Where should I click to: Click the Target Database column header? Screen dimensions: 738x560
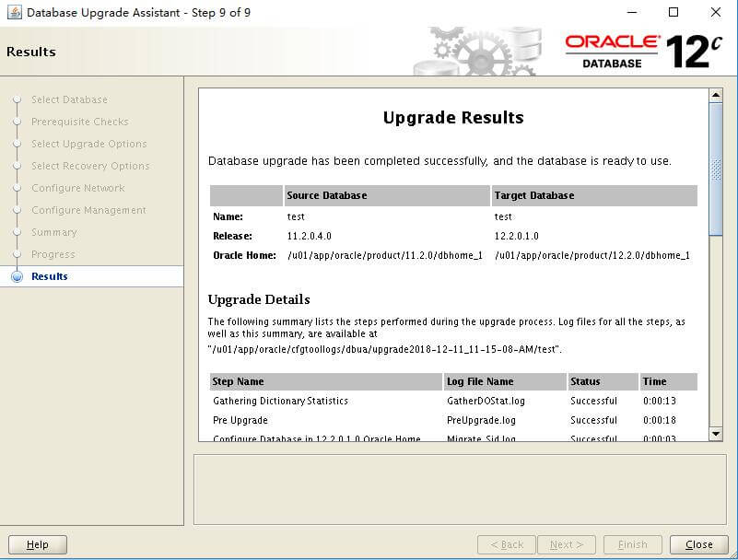594,195
